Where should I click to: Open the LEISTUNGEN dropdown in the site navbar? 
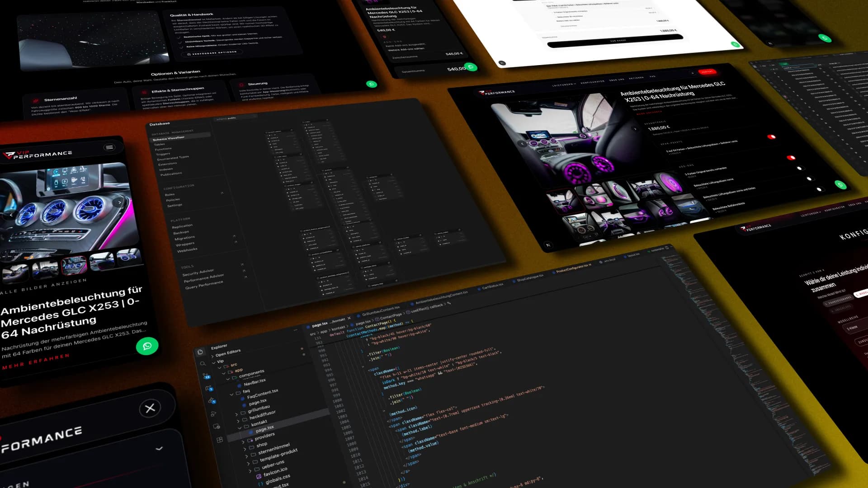564,85
